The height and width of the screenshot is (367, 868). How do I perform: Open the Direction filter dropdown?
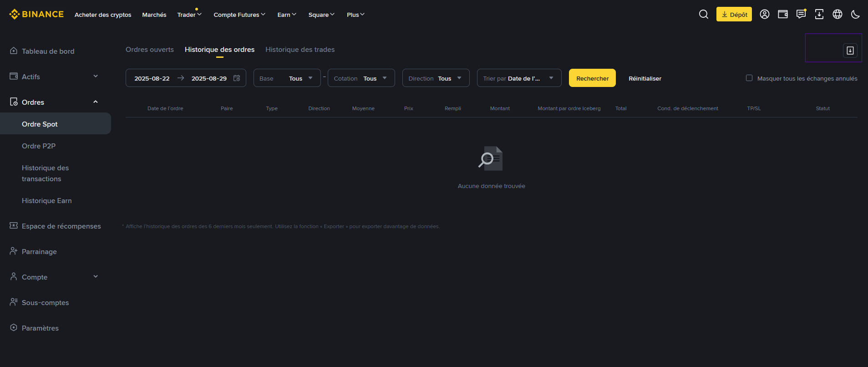[436, 78]
